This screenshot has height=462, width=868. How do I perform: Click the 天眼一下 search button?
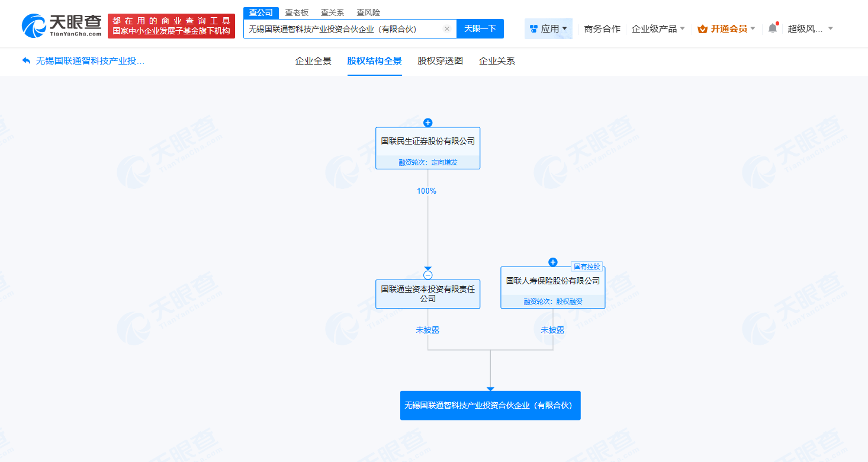(x=480, y=28)
